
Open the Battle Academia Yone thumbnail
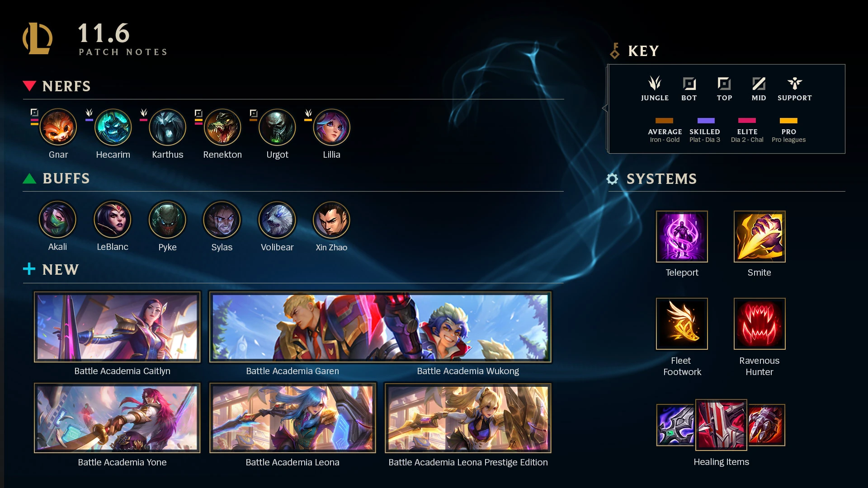[x=117, y=418]
